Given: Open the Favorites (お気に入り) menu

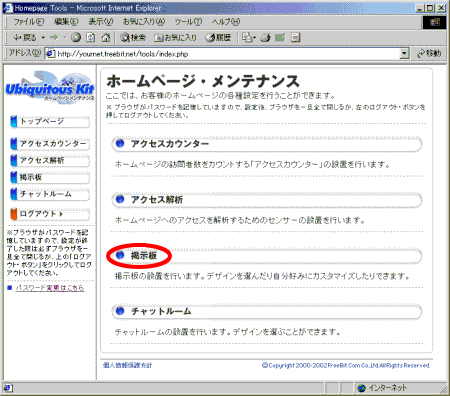Looking at the screenshot, I should (x=144, y=22).
